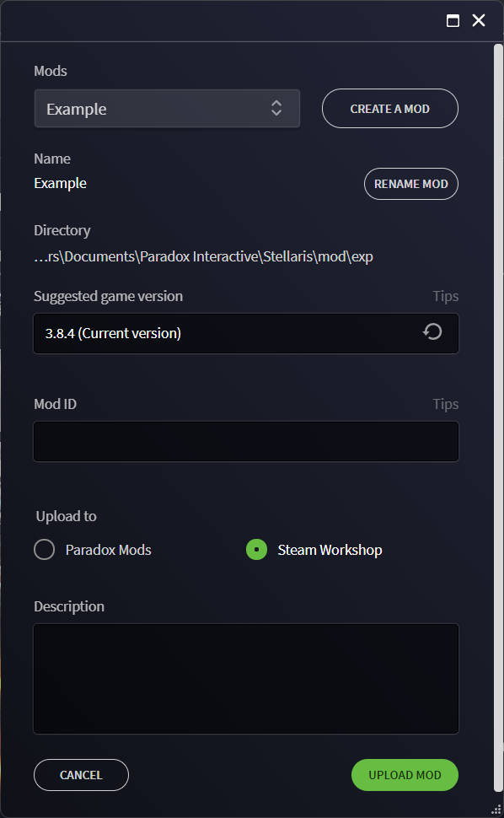Click the Rename Mod button
Screen dimensions: 504x818
(x=410, y=184)
